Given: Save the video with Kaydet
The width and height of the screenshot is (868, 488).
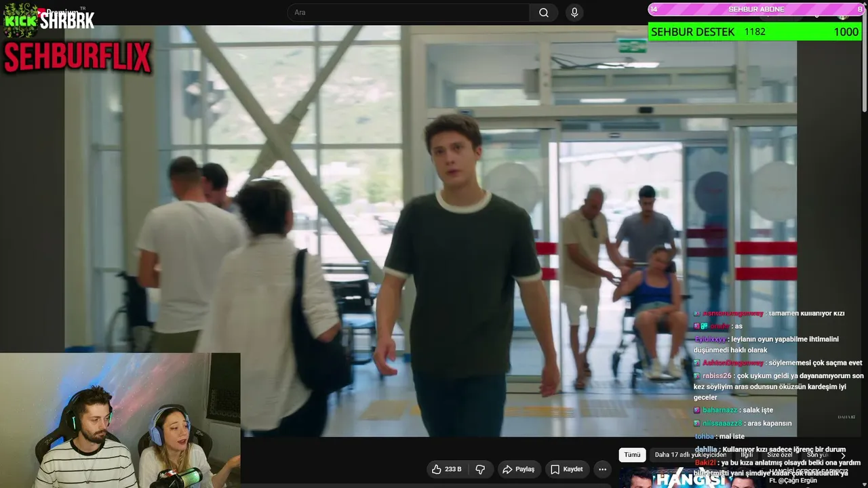Looking at the screenshot, I should point(566,469).
